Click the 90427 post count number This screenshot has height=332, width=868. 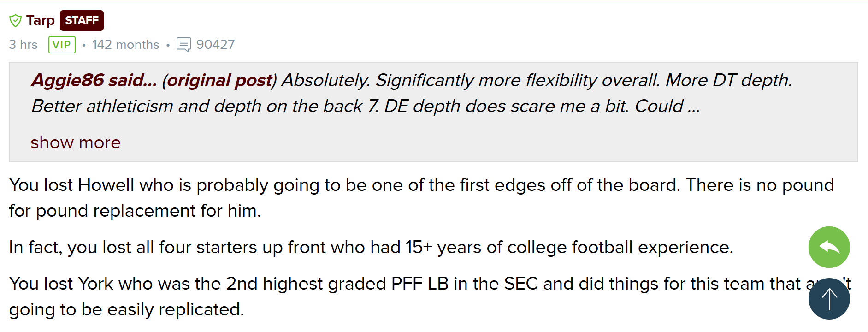(215, 45)
